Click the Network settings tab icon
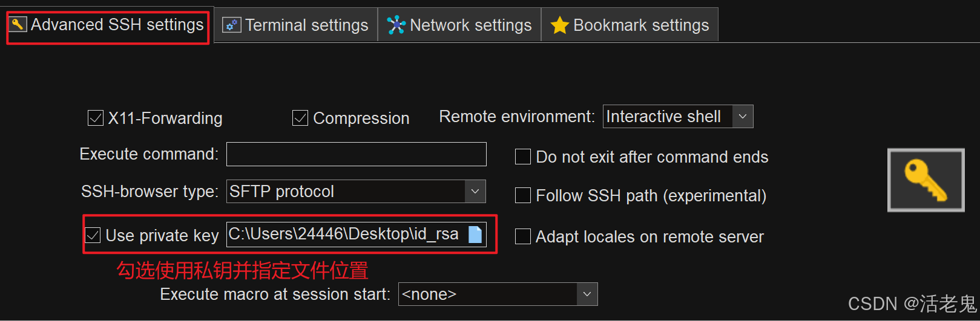 (396, 25)
